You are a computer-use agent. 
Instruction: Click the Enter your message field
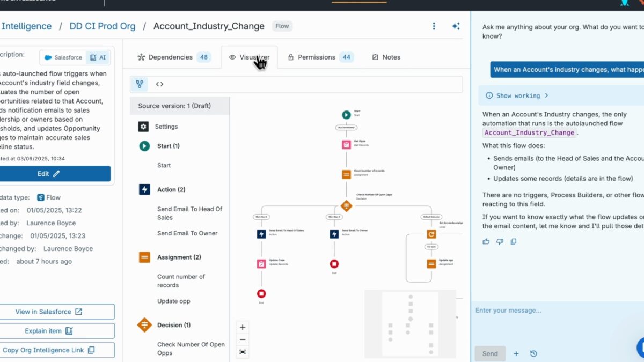point(558,311)
